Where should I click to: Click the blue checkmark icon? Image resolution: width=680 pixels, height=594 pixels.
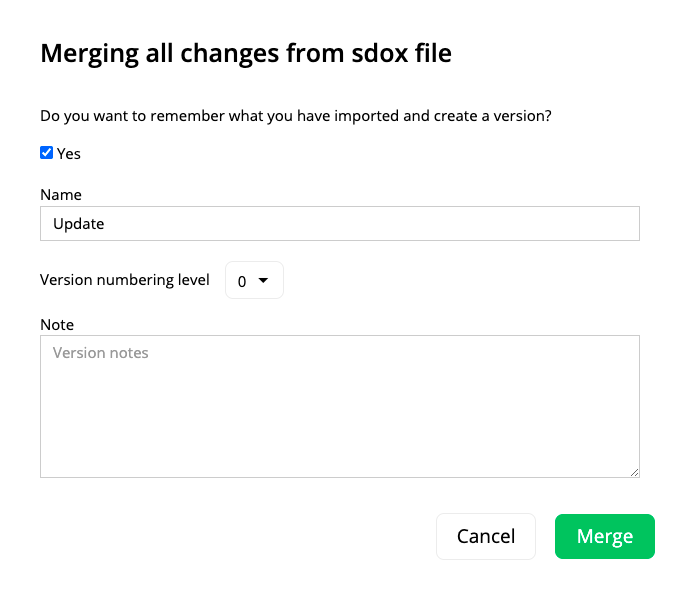click(x=46, y=153)
